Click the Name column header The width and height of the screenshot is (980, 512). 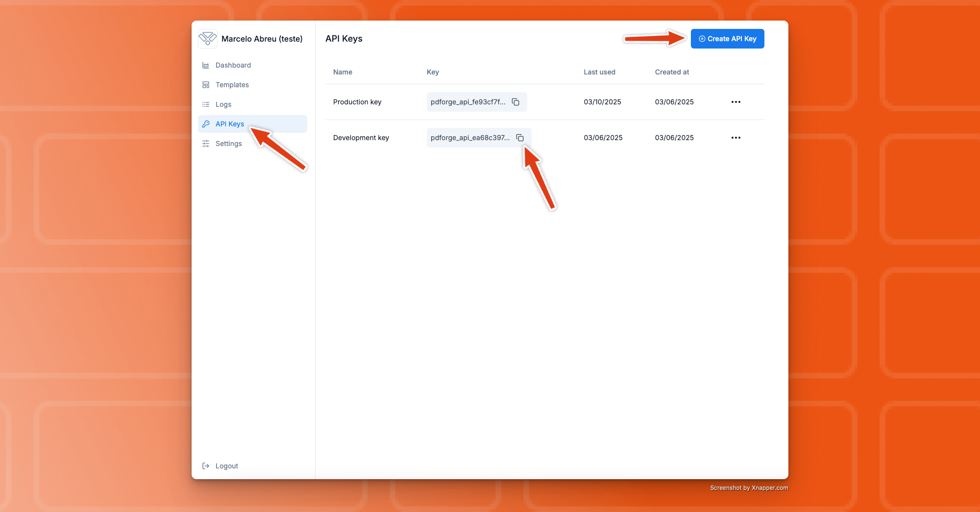click(x=343, y=72)
